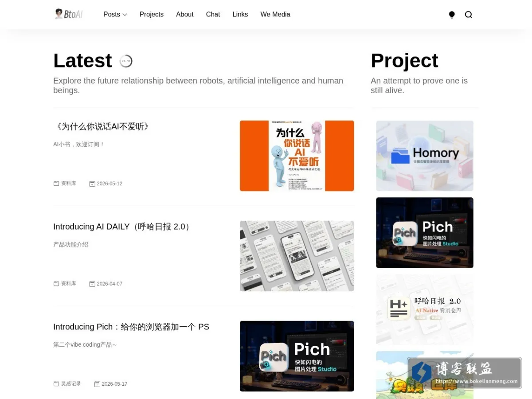Open the Introducing AI DAILY post title
The image size is (532, 399).
tap(123, 227)
